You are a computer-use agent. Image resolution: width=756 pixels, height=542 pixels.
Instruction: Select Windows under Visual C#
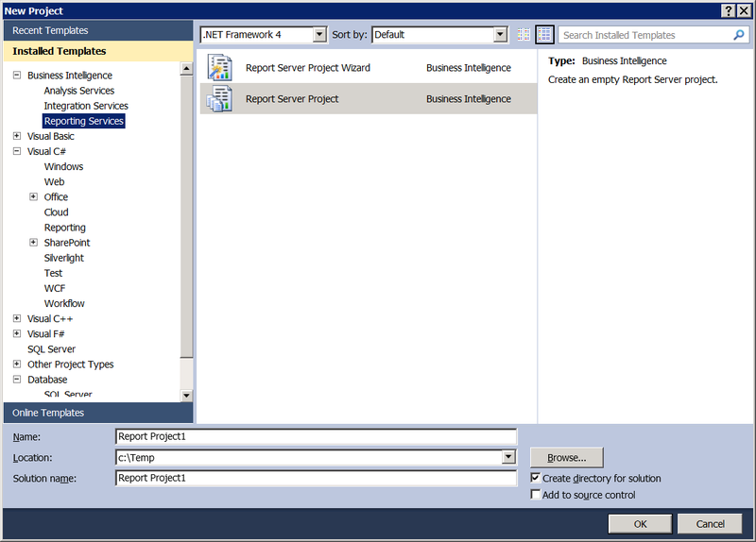pos(63,167)
